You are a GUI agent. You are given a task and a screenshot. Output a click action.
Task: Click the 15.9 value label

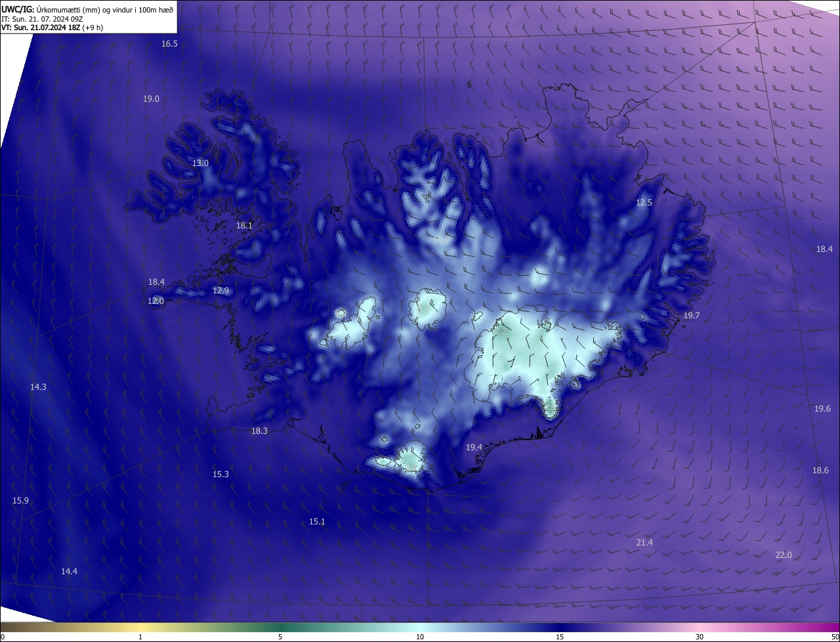click(20, 501)
